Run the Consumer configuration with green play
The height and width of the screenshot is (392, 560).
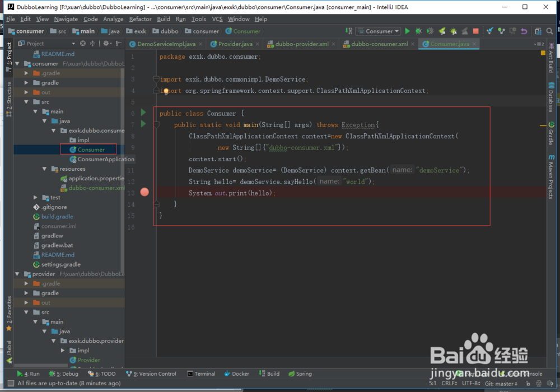pyautogui.click(x=407, y=31)
